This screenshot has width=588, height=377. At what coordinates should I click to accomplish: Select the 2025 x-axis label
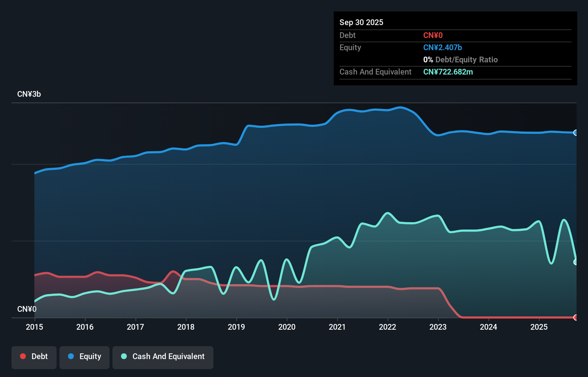[539, 327]
